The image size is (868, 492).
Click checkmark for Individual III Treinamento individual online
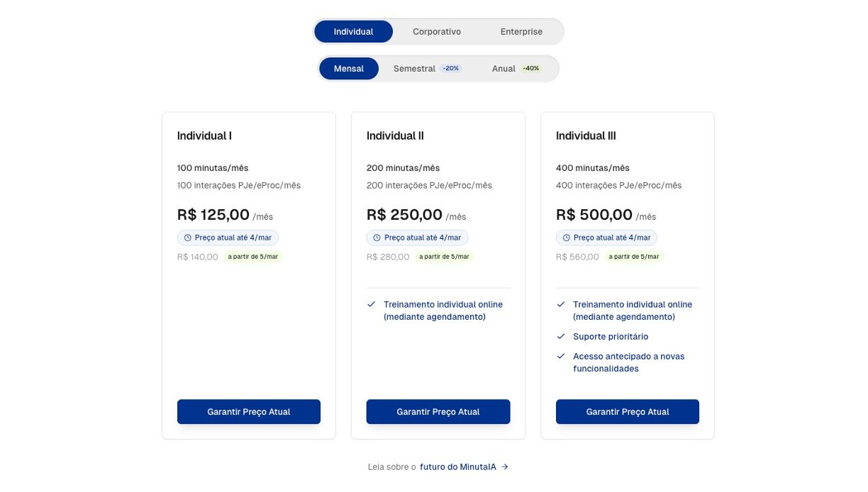pos(561,305)
